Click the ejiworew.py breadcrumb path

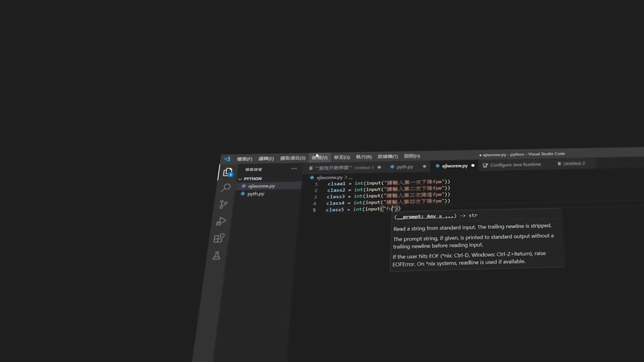tap(329, 177)
